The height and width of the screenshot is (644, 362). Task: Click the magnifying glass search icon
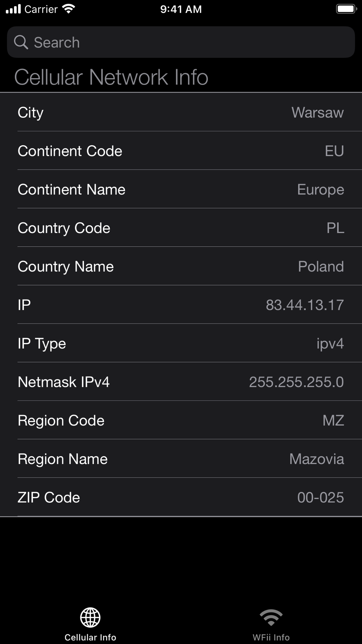tap(21, 42)
